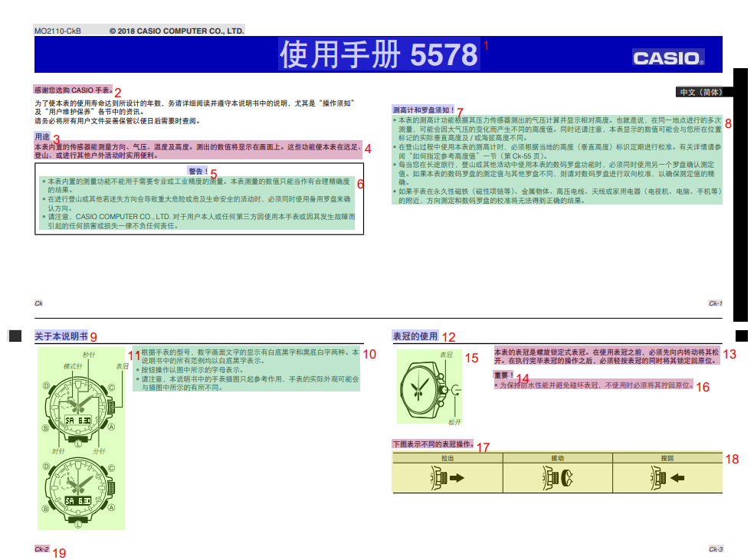Click the 松开 label under the crown illustration
Screen dimensions: 754x560
pos(454,422)
